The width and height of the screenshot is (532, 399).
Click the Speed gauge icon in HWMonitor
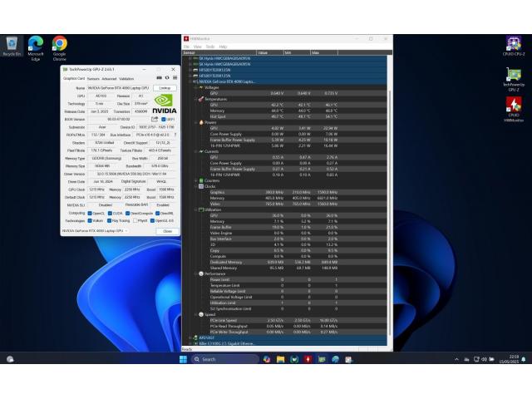[201, 314]
